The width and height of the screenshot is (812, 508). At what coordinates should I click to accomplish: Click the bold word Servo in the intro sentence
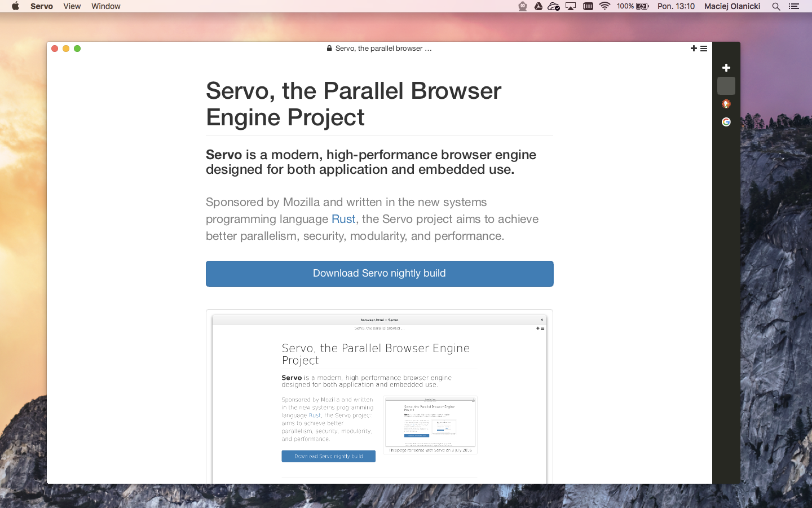click(224, 155)
